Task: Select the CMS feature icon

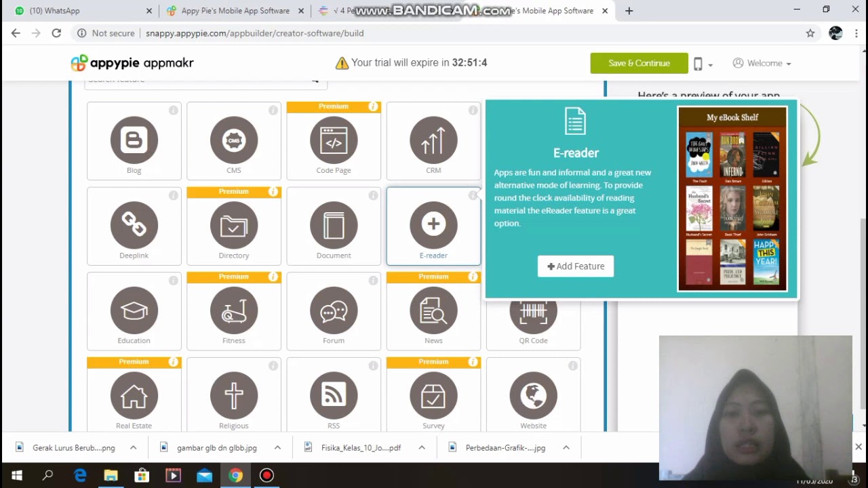Action: (x=234, y=140)
